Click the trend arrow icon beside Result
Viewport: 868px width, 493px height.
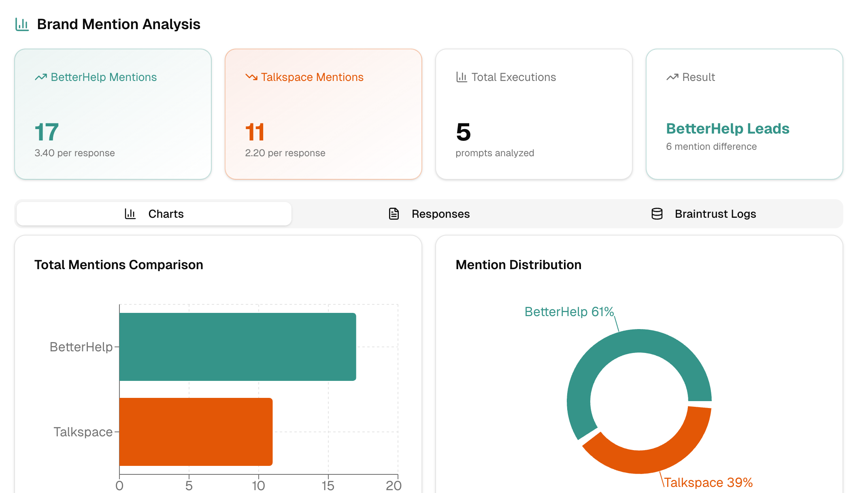[x=672, y=77]
